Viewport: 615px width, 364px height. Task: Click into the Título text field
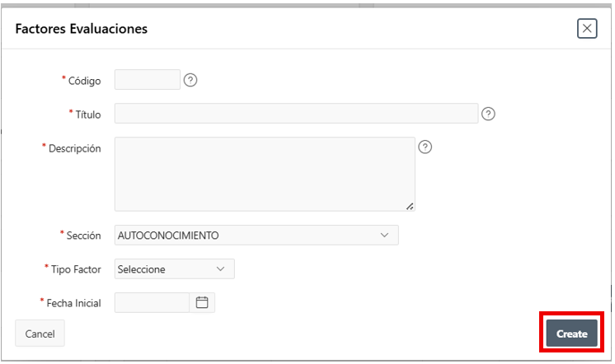pyautogui.click(x=296, y=114)
